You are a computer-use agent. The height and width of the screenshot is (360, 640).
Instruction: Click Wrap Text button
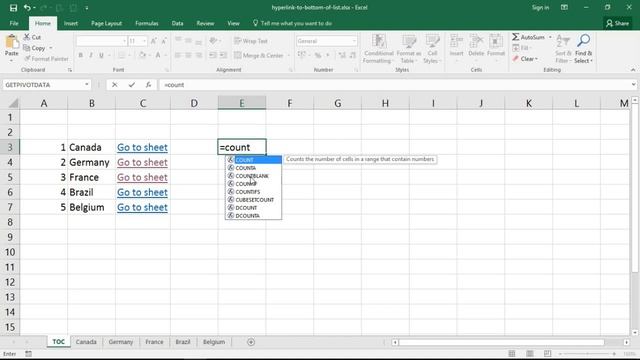(251, 41)
